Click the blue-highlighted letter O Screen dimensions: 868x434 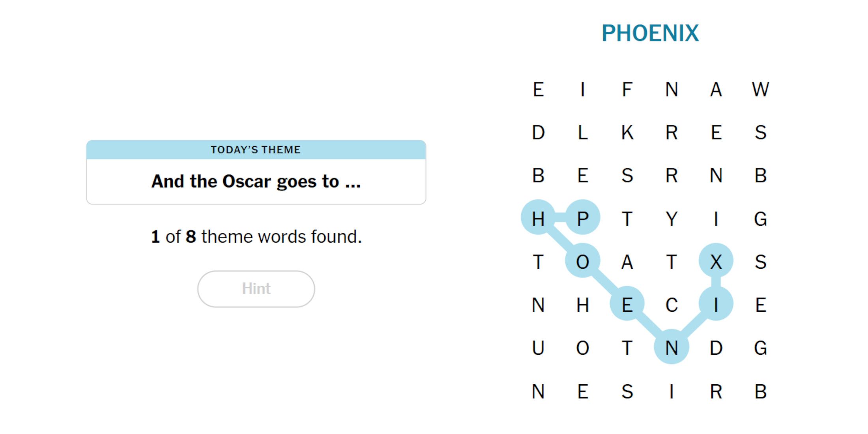tap(583, 262)
